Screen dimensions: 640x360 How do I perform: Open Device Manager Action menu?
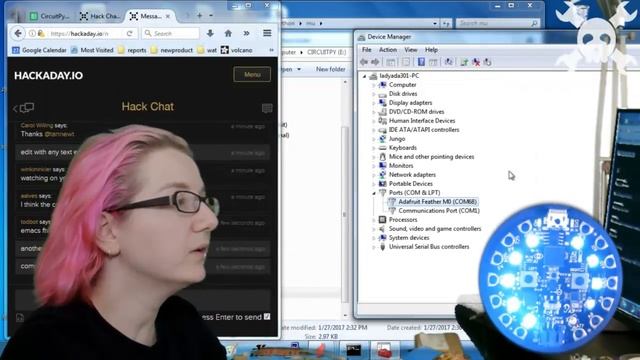tap(388, 50)
